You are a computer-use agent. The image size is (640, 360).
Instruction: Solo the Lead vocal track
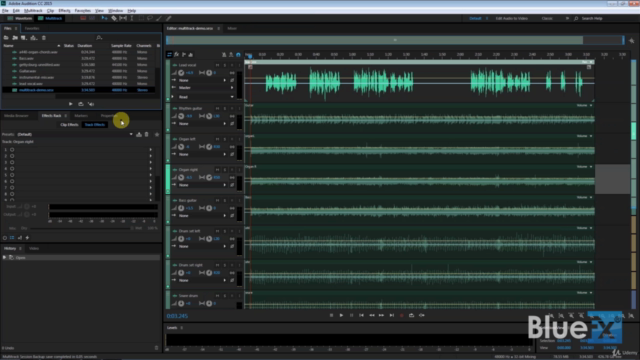coord(225,65)
